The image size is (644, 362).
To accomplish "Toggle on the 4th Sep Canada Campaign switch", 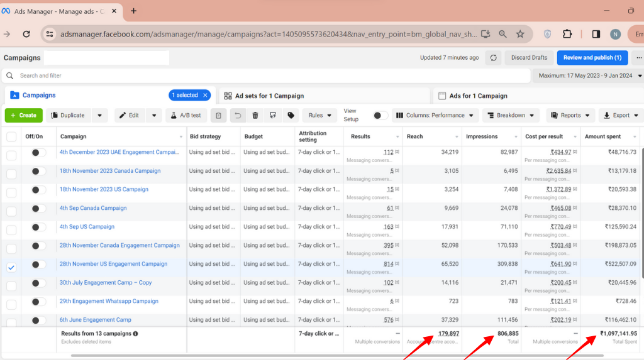I will 38,209.
